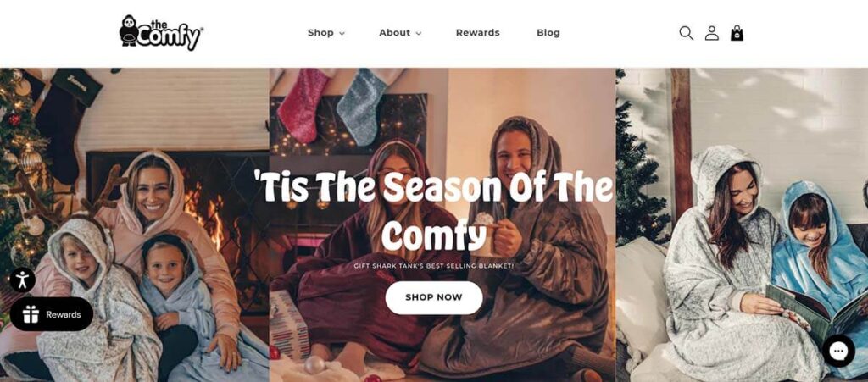
Task: Expand the About menu chevron
Action: pyautogui.click(x=419, y=33)
